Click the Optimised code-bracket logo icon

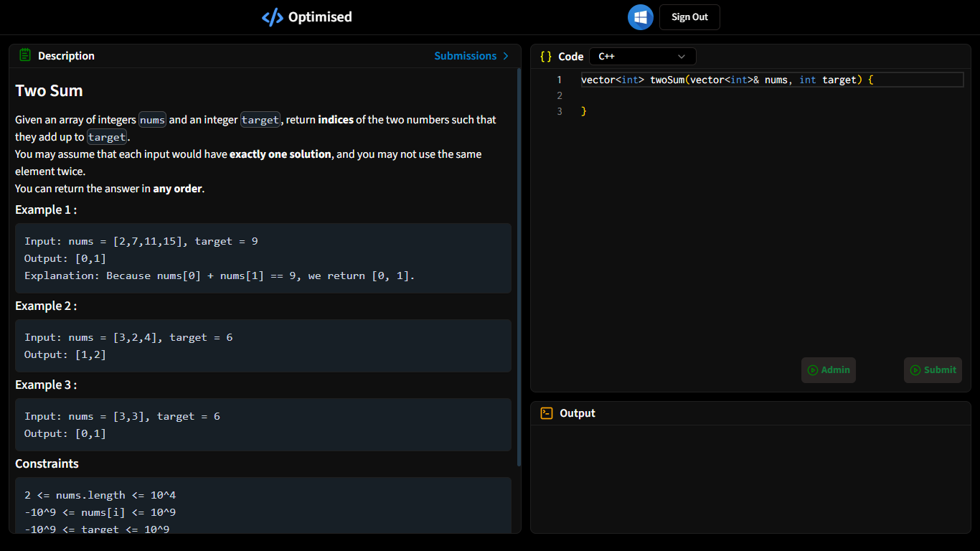273,17
